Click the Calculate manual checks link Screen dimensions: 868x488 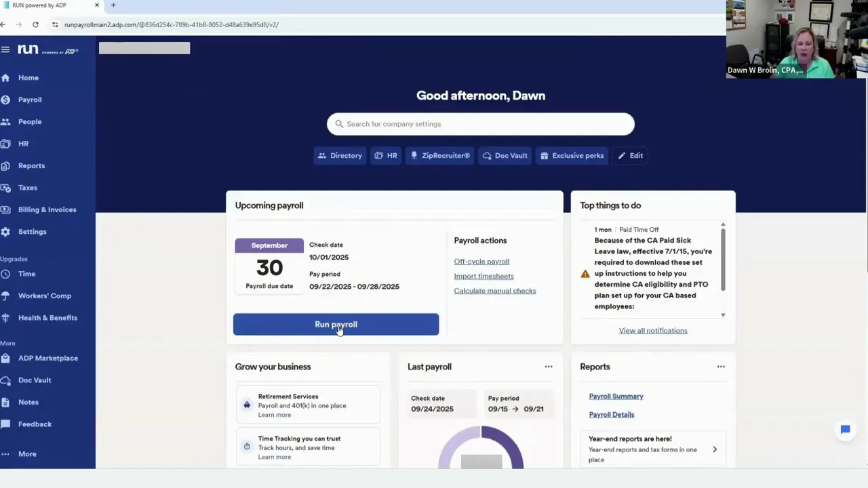[x=495, y=291]
